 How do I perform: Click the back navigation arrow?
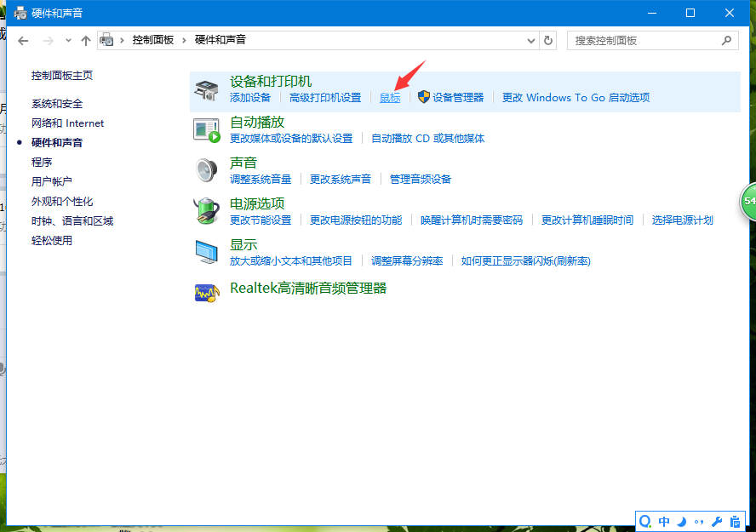pyautogui.click(x=23, y=40)
